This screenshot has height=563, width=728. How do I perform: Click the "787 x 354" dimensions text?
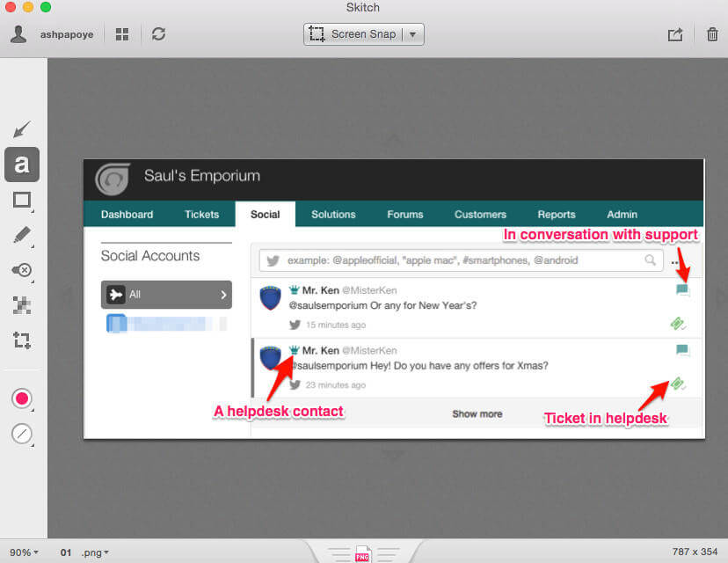click(695, 552)
